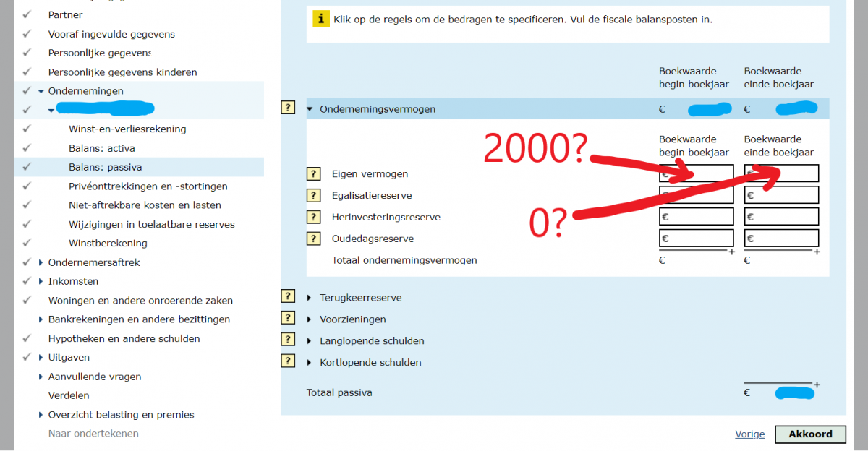
Task: Collapse the Ondernemingsvermogen section
Action: click(x=310, y=109)
